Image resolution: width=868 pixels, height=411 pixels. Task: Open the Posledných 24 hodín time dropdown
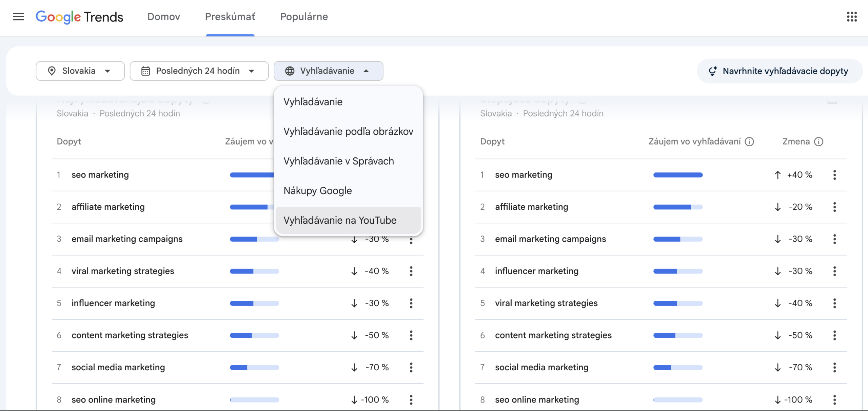tap(199, 71)
